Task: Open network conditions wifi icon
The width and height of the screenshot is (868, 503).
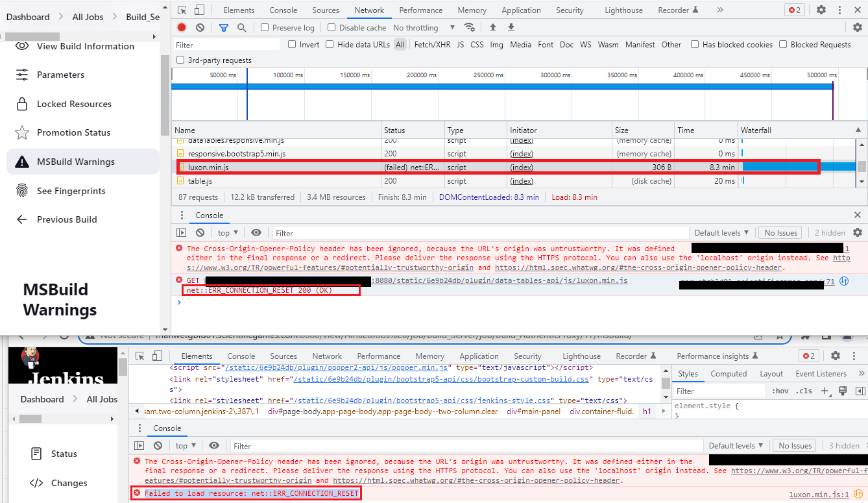Action: [x=469, y=27]
